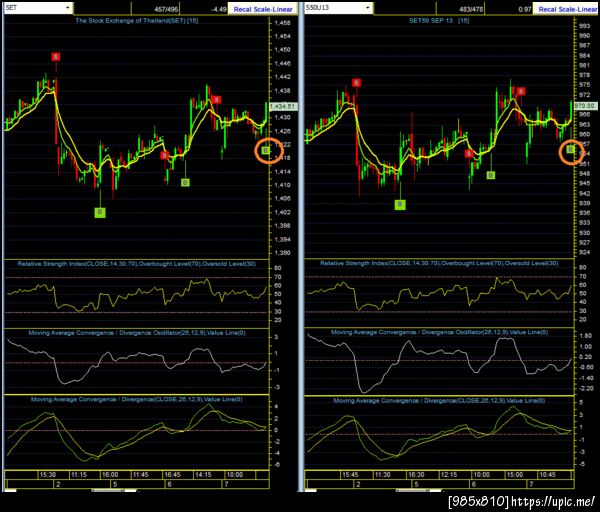Click the topmost red S sell marker on SET chart
The width and height of the screenshot is (600, 512).
coord(56,57)
